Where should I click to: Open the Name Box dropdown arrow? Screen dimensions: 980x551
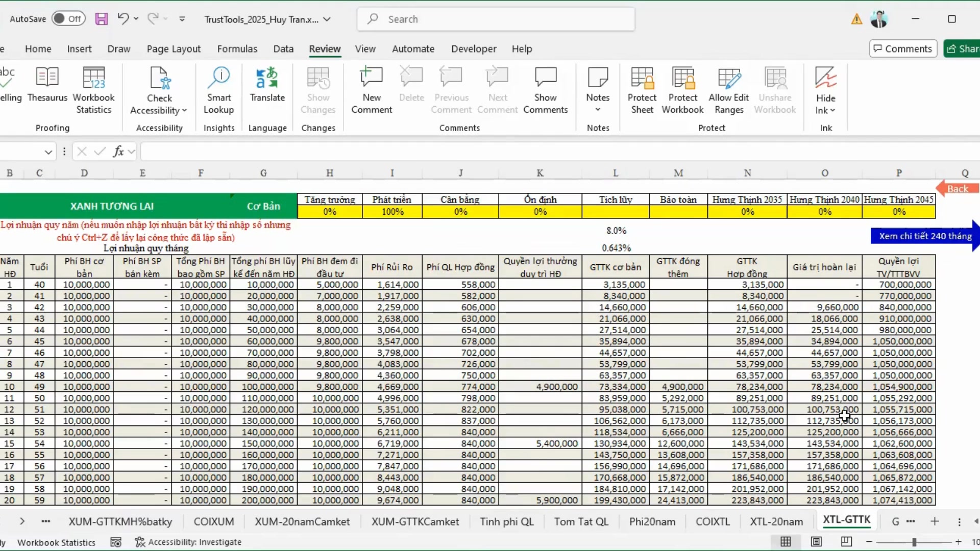[x=48, y=152]
